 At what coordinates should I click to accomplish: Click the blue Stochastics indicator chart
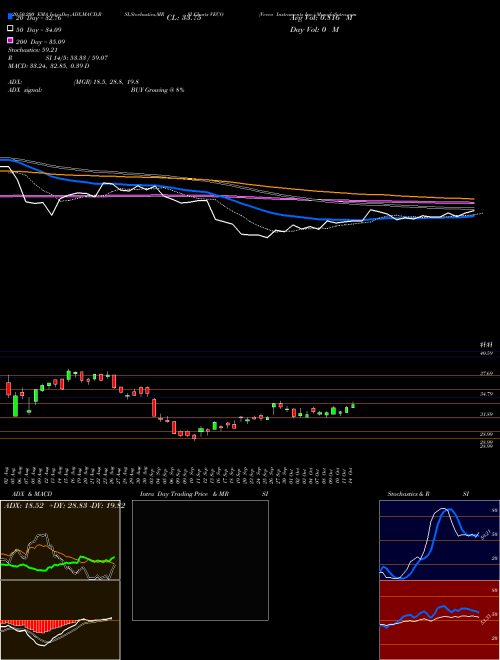[x=439, y=540]
